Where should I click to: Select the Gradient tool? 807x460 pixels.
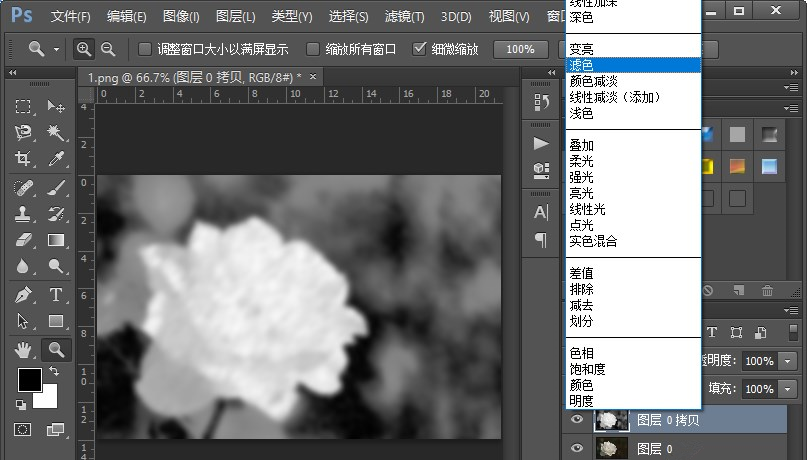(x=56, y=240)
